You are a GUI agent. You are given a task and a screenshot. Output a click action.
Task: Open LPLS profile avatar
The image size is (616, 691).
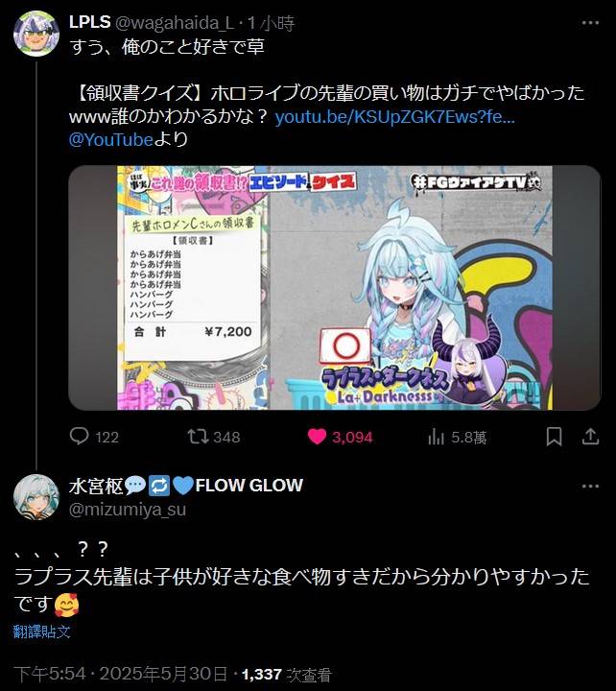[36, 34]
